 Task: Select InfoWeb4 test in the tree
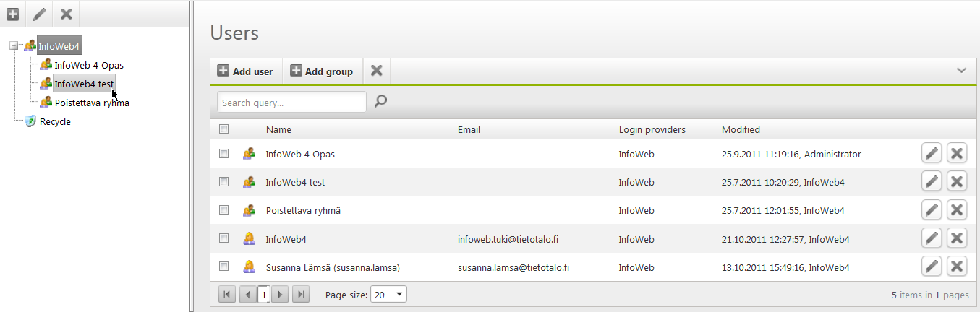click(84, 84)
